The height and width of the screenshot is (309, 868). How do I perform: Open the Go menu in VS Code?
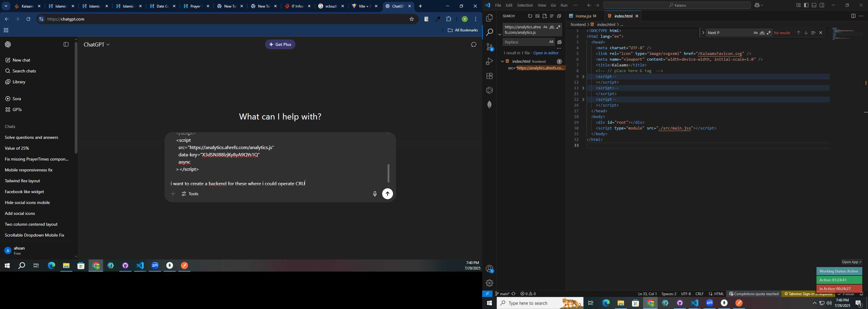pos(553,5)
